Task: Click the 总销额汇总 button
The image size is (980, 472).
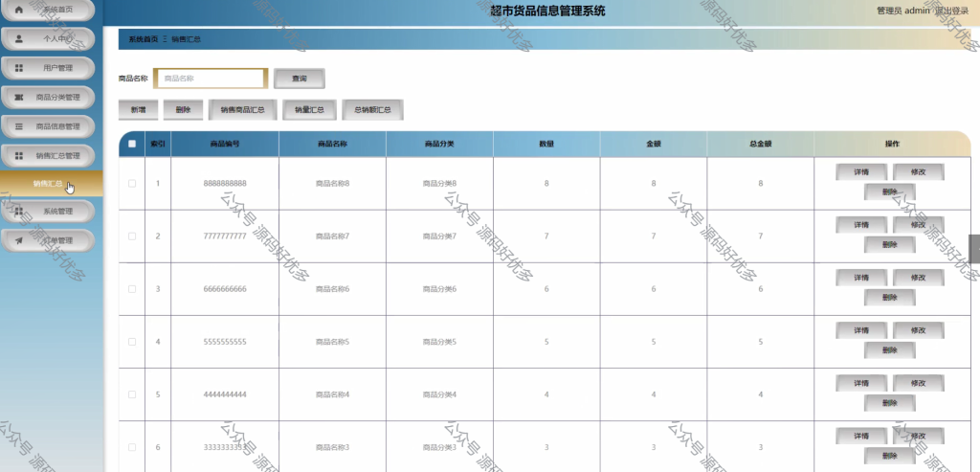Action: [x=372, y=109]
